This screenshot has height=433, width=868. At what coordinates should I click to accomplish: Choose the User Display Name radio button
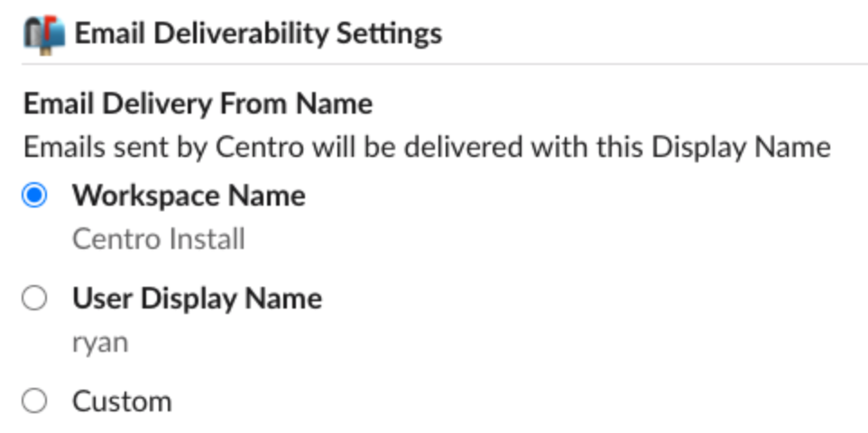(34, 299)
